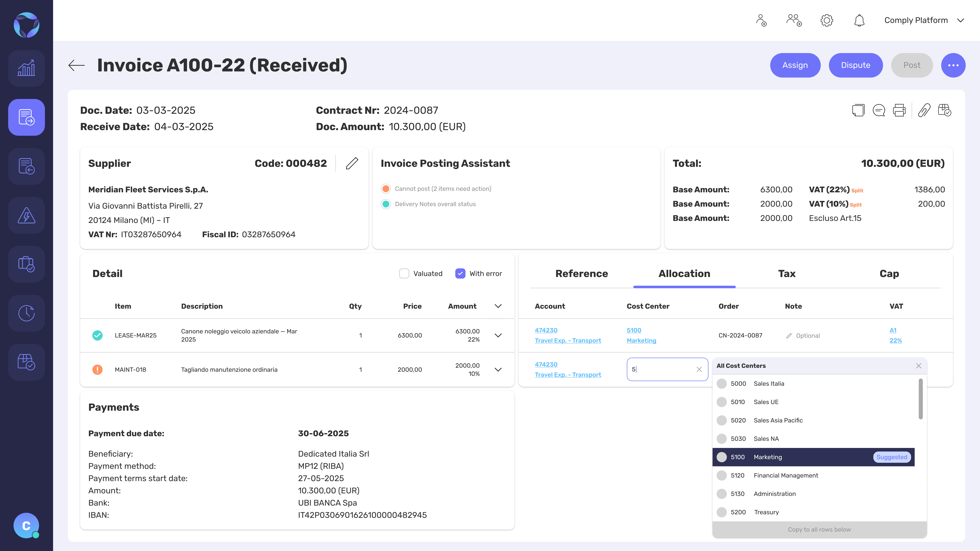Click the Post button
The height and width of the screenshot is (551, 980).
tap(912, 65)
